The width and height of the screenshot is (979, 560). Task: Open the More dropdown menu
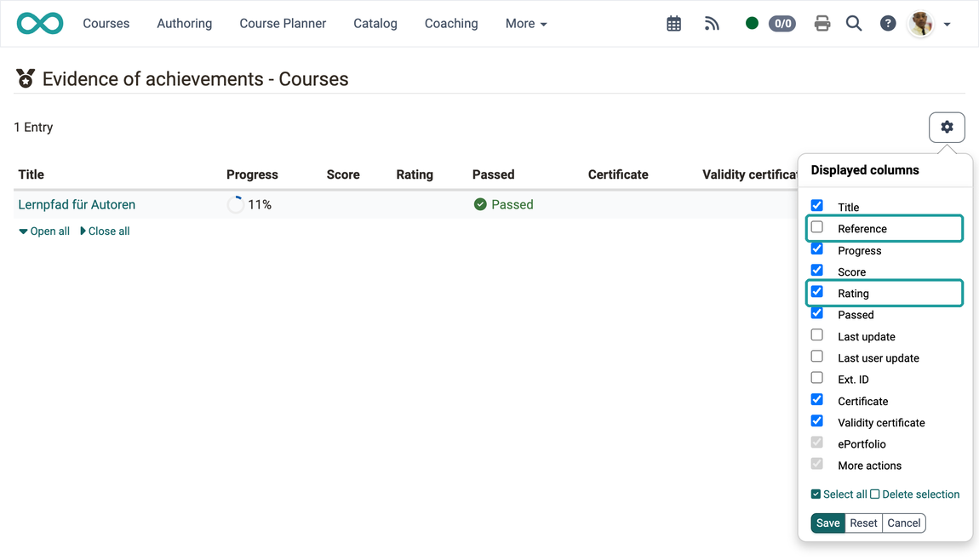tap(526, 24)
